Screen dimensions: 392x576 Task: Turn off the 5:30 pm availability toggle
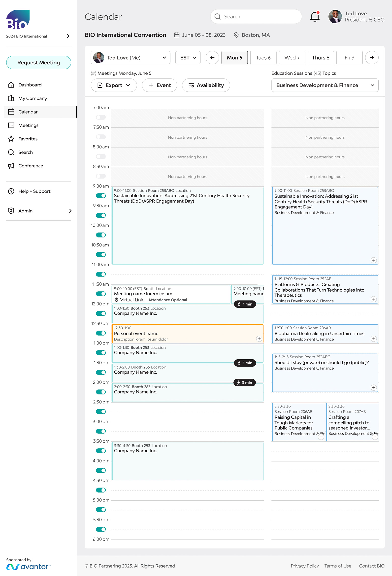101,529
